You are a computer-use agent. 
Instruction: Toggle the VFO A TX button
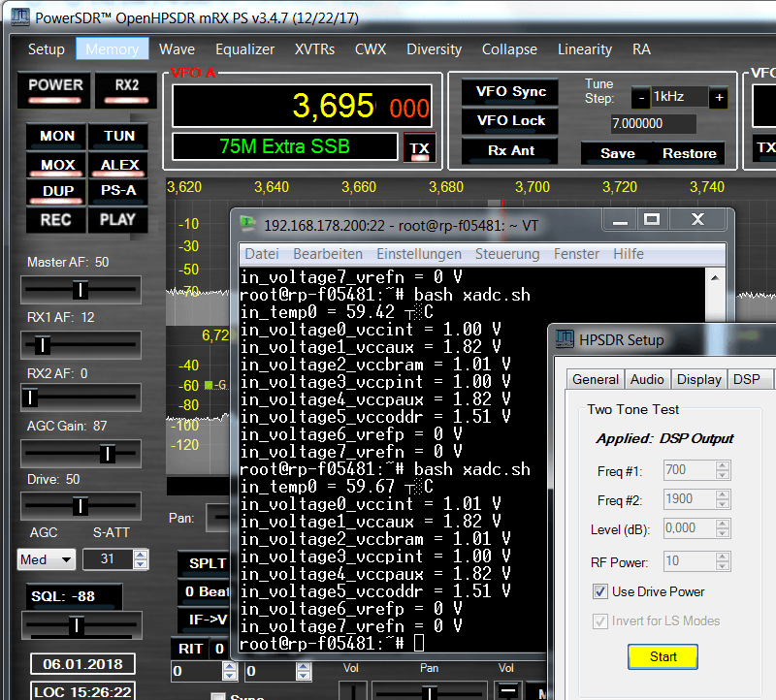point(420,148)
